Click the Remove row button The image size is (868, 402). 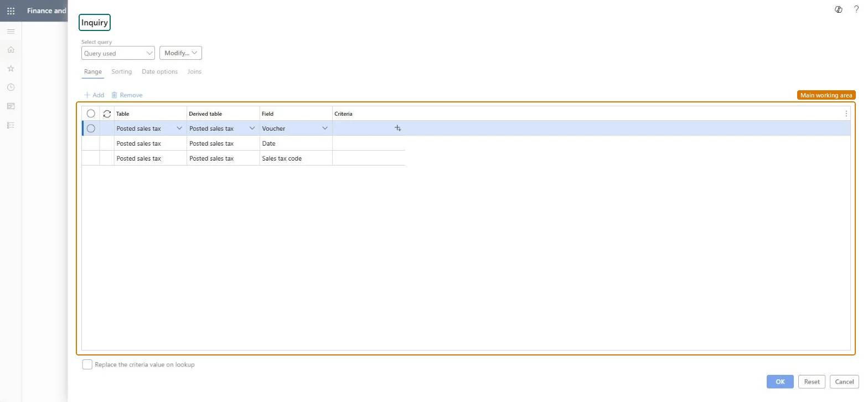[x=127, y=95]
